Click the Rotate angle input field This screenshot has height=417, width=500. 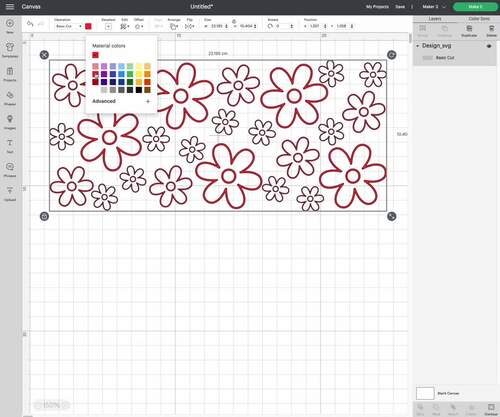click(282, 26)
